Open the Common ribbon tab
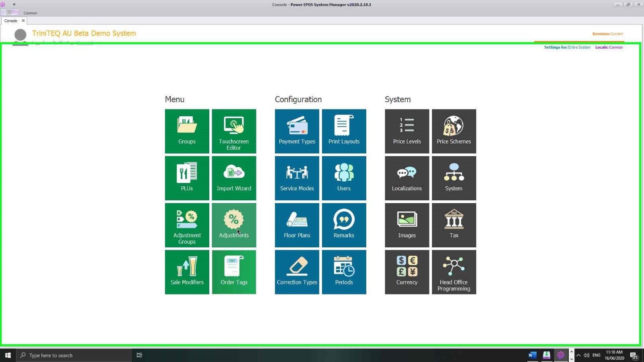Viewport: 644px width, 362px height. pos(30,13)
